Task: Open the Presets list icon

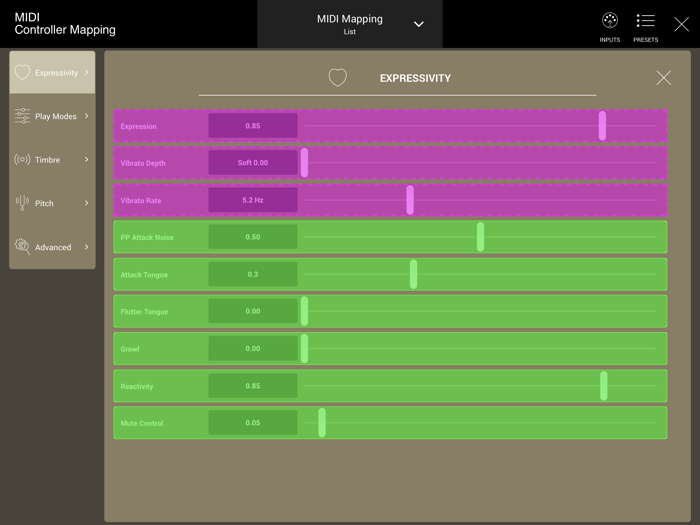Action: point(645,21)
